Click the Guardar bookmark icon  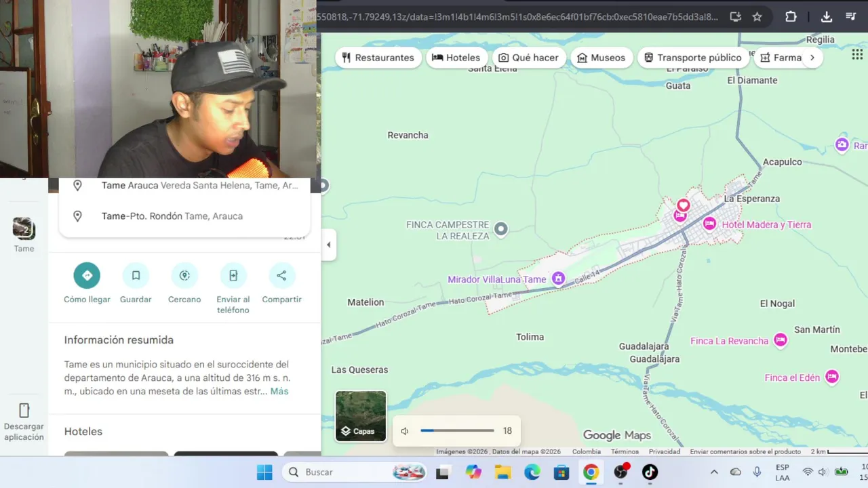coord(136,275)
